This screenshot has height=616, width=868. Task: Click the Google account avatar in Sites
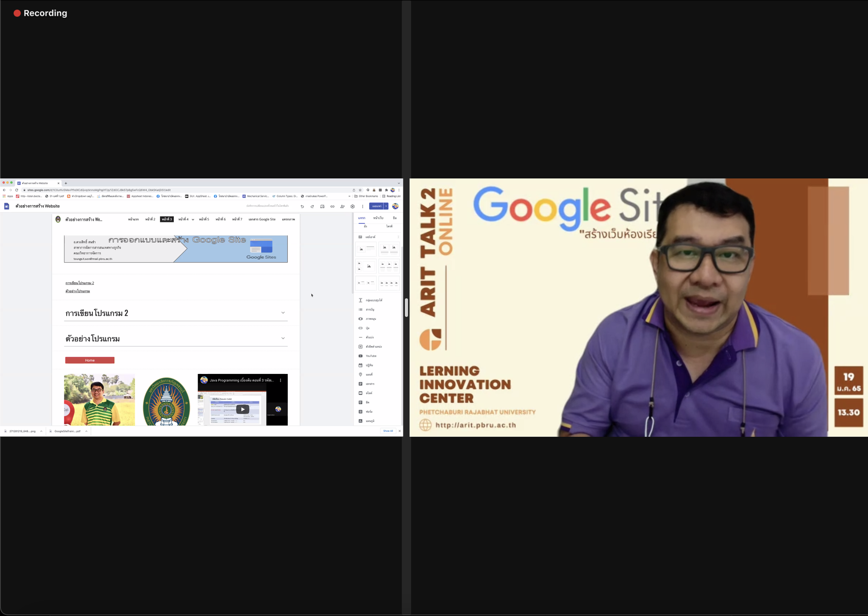(x=395, y=206)
